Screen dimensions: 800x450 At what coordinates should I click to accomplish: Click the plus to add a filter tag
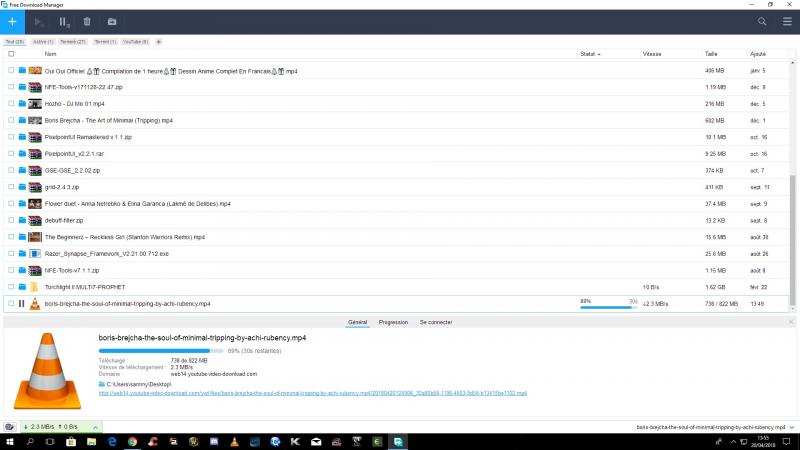(x=158, y=42)
